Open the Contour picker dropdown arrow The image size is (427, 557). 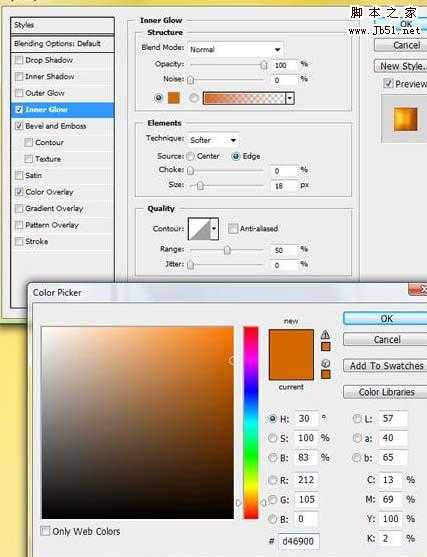click(x=214, y=229)
